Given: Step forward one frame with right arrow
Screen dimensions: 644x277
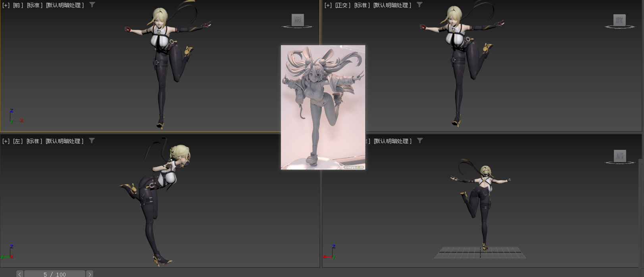Looking at the screenshot, I should coord(90,274).
